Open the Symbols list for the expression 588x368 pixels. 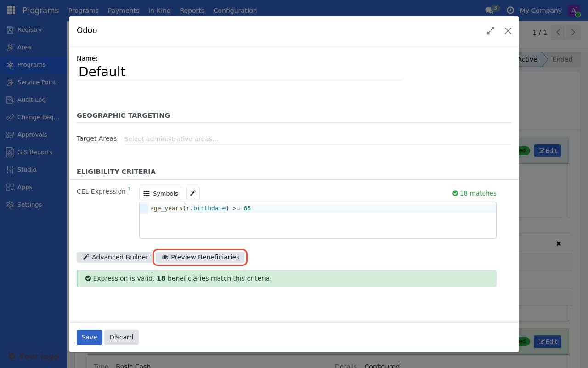coord(160,193)
